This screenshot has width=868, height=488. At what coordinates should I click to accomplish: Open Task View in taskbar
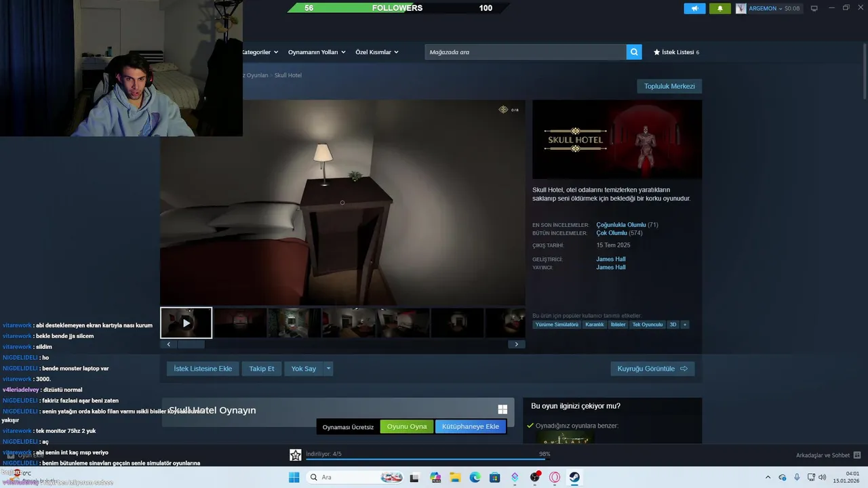click(414, 477)
